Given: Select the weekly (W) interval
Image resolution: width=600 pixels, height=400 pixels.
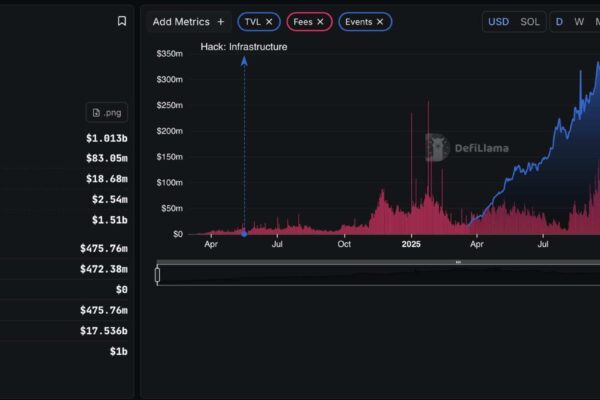Looking at the screenshot, I should click(579, 21).
